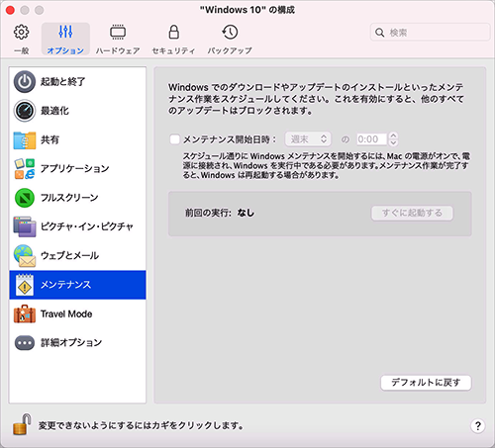Click the 変更できないようにするには lock hint text
The image size is (495, 448).
141,425
